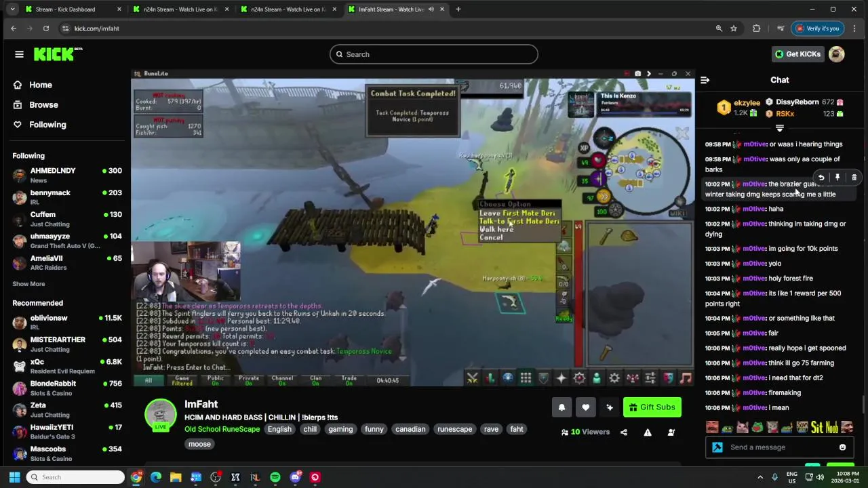This screenshot has width=868, height=488.
Task: Open user profile avatar menu
Action: (x=837, y=54)
